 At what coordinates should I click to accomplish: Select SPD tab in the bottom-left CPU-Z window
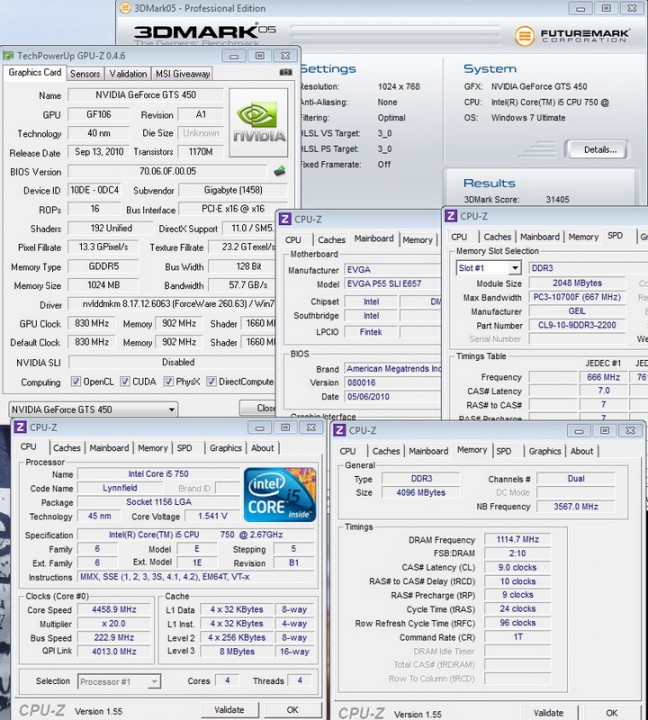pyautogui.click(x=185, y=448)
